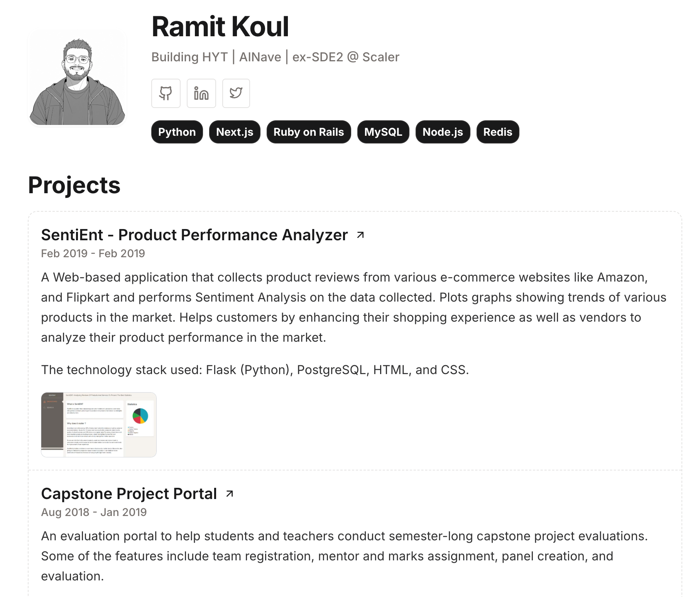Image resolution: width=700 pixels, height=597 pixels.
Task: Open the LinkedIn profile icon
Action: coord(201,93)
